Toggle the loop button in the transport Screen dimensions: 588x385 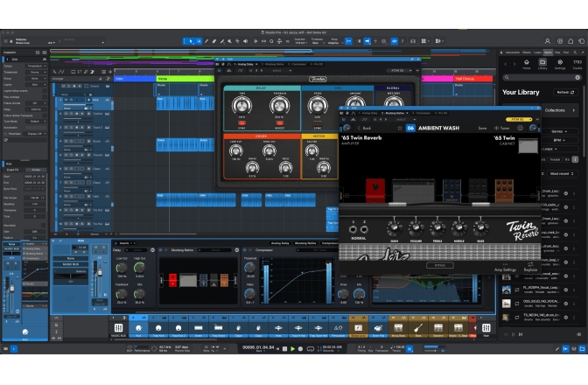click(x=310, y=348)
